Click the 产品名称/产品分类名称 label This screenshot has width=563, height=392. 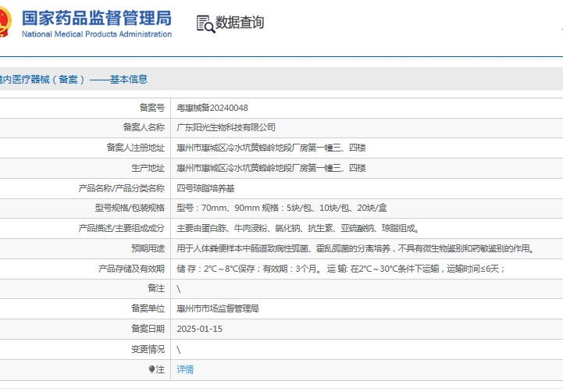pyautogui.click(x=121, y=188)
